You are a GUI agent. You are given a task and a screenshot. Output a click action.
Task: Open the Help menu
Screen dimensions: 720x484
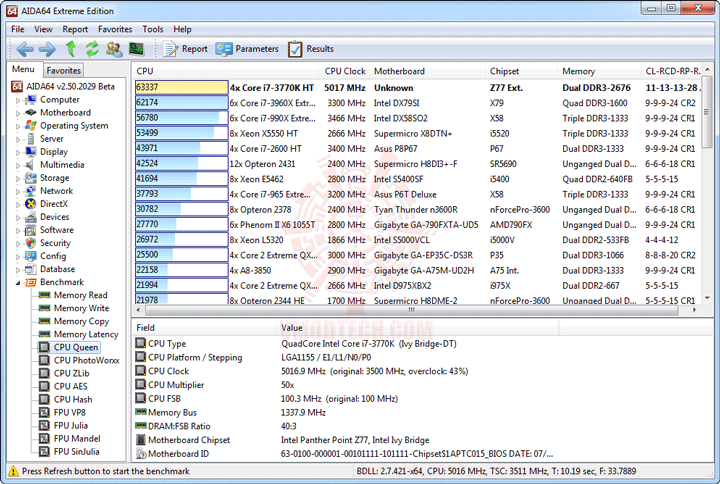tap(182, 29)
